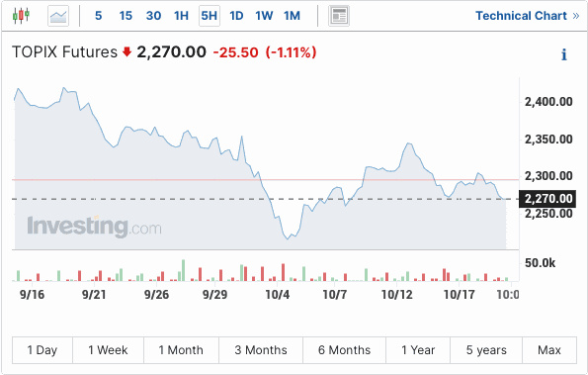Click the 10/4 date label
The height and width of the screenshot is (375, 588).
(277, 295)
